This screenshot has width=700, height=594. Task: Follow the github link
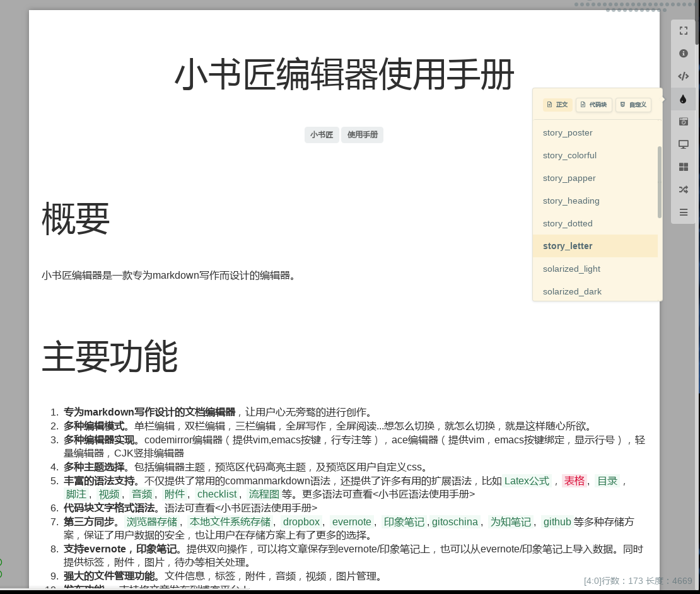click(557, 521)
